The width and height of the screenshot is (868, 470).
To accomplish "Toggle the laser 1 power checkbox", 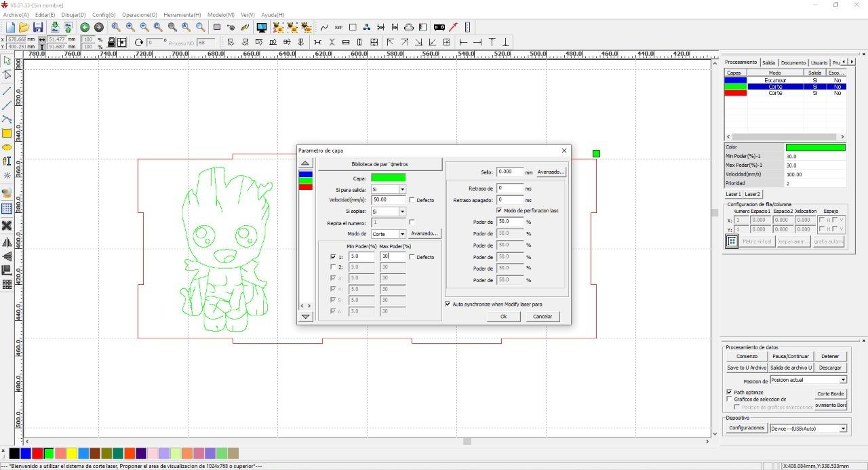I will [x=332, y=257].
